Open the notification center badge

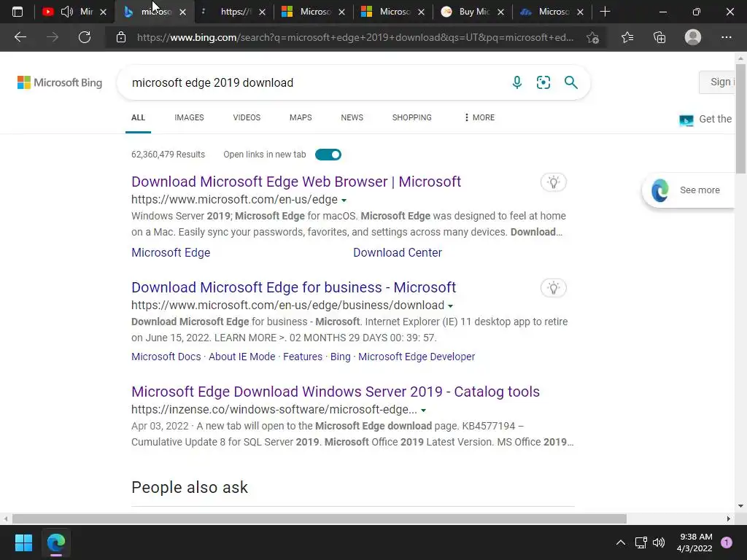[x=727, y=542]
